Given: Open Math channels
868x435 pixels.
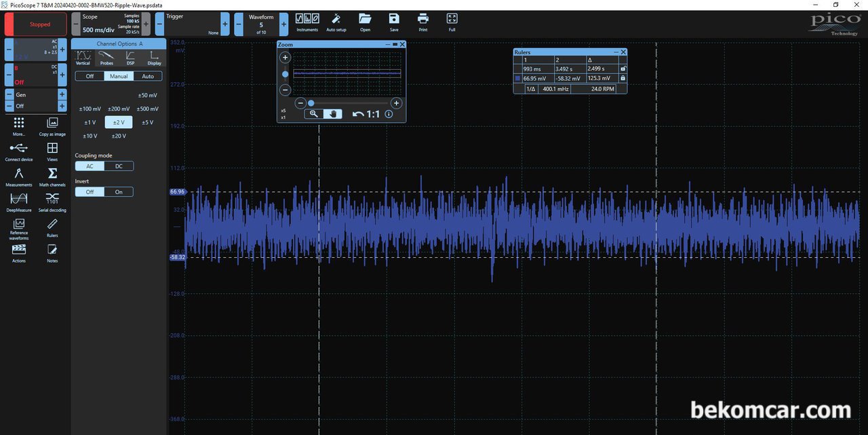Looking at the screenshot, I should (x=52, y=177).
